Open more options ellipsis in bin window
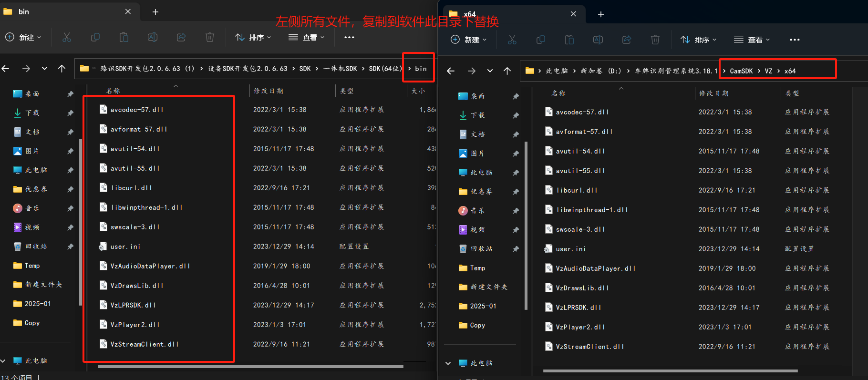The image size is (868, 380). click(x=349, y=37)
